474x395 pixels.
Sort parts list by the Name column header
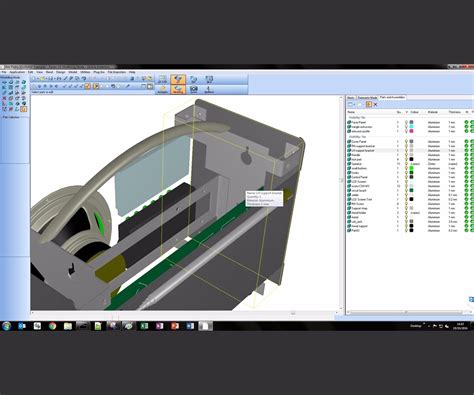pyautogui.click(x=351, y=112)
